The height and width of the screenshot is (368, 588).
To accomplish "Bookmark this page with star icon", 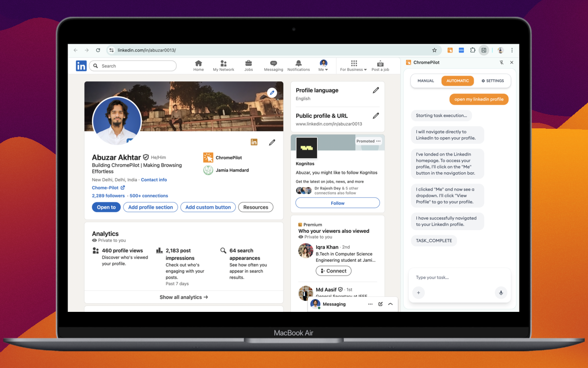I will coord(435,50).
